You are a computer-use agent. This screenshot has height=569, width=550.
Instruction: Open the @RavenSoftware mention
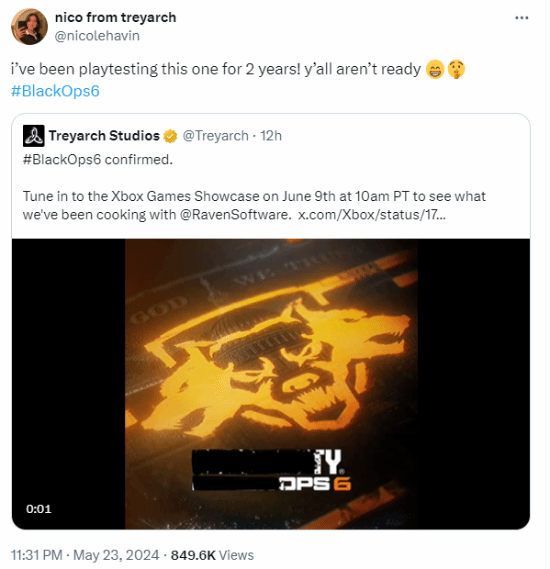(x=234, y=215)
